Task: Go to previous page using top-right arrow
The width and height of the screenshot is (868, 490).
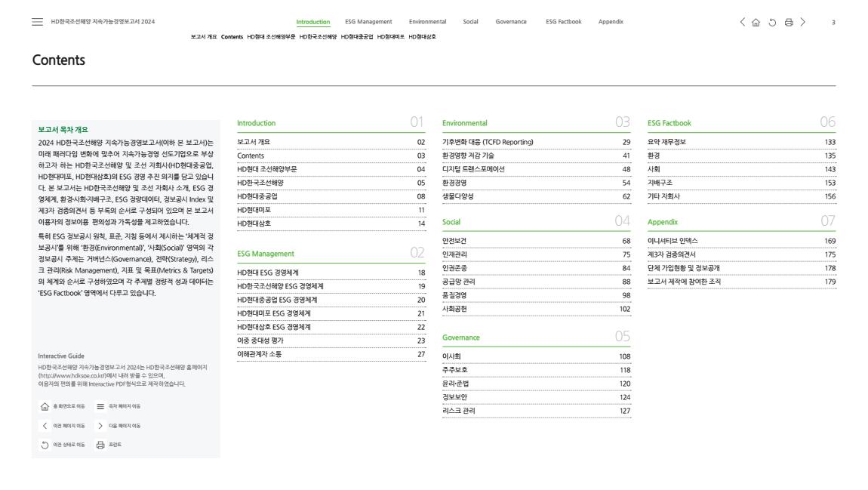Action: click(x=743, y=22)
